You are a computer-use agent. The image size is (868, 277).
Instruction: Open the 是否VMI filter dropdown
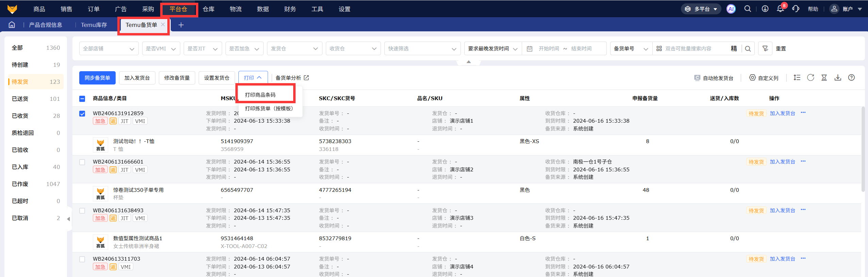click(x=161, y=49)
